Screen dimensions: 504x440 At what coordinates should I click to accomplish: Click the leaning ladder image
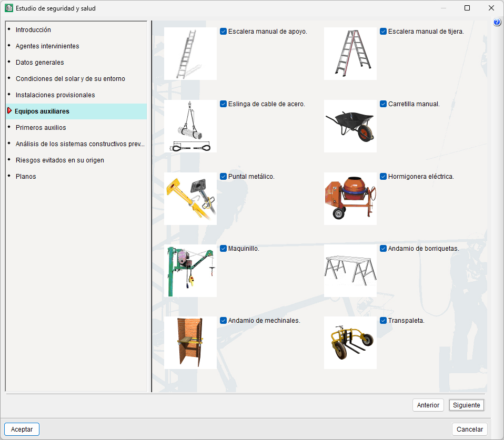[190, 54]
